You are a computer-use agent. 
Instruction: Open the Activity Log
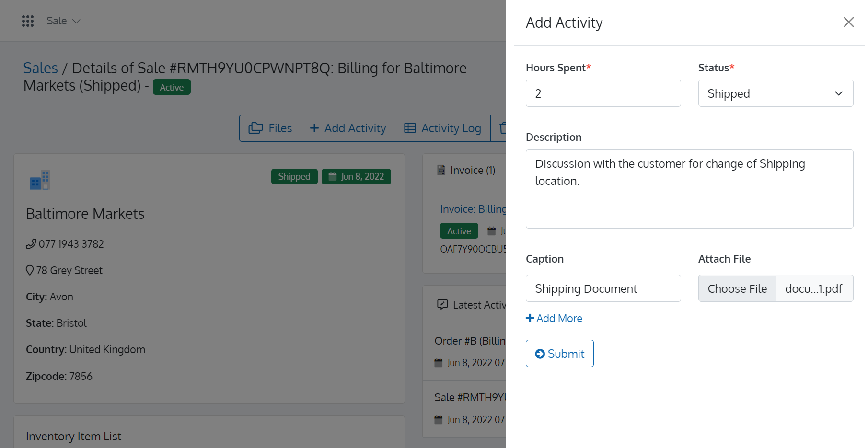point(443,128)
